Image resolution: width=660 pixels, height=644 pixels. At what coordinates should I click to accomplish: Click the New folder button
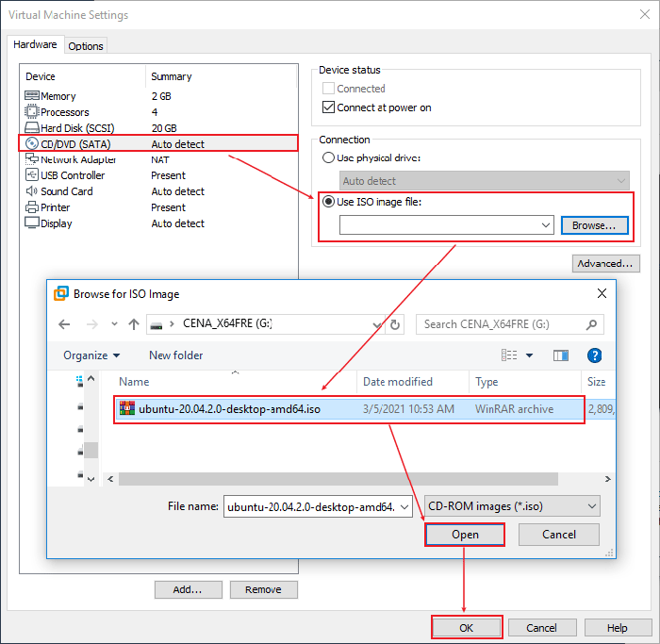tap(176, 355)
